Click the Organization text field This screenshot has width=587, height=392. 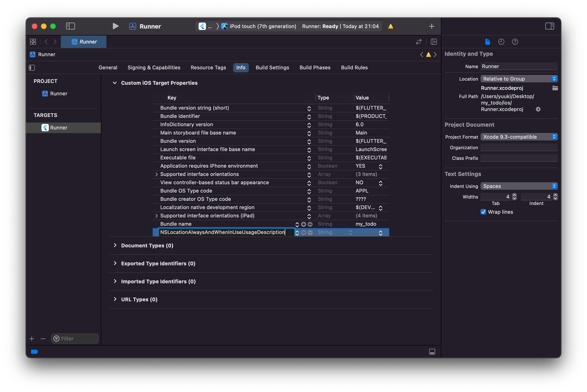[519, 147]
